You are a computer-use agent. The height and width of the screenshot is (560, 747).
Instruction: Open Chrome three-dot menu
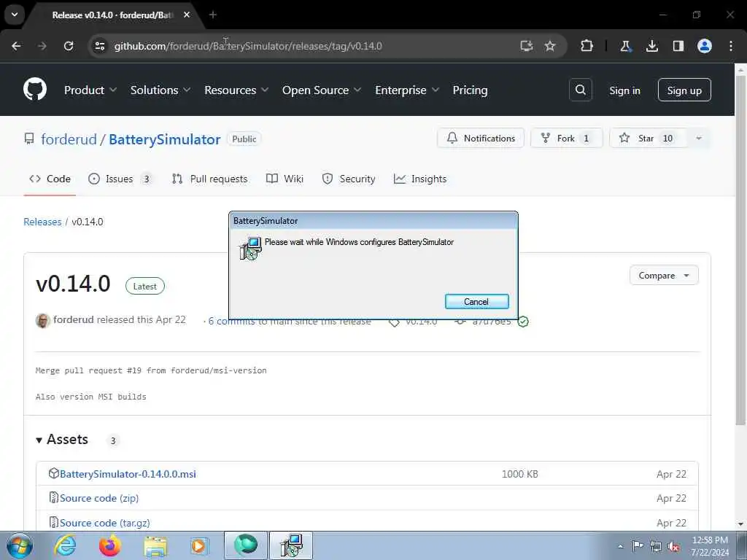(x=731, y=46)
